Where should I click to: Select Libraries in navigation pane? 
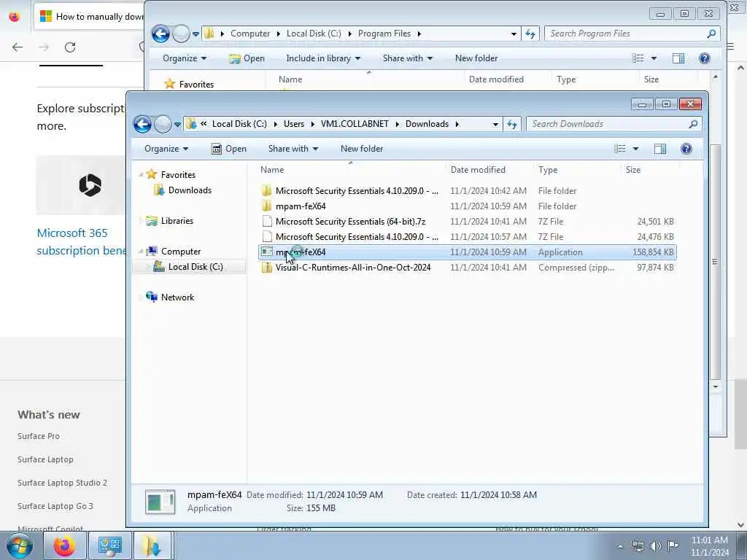[177, 221]
